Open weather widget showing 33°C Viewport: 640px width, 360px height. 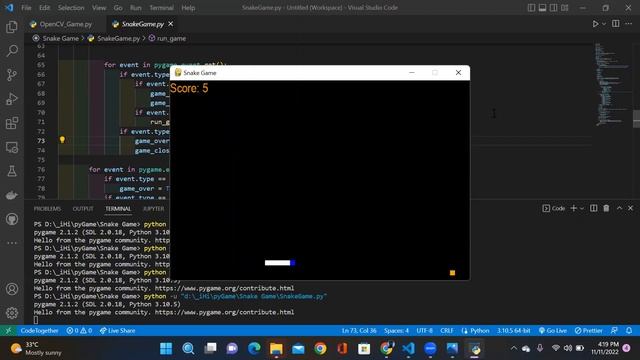37,349
